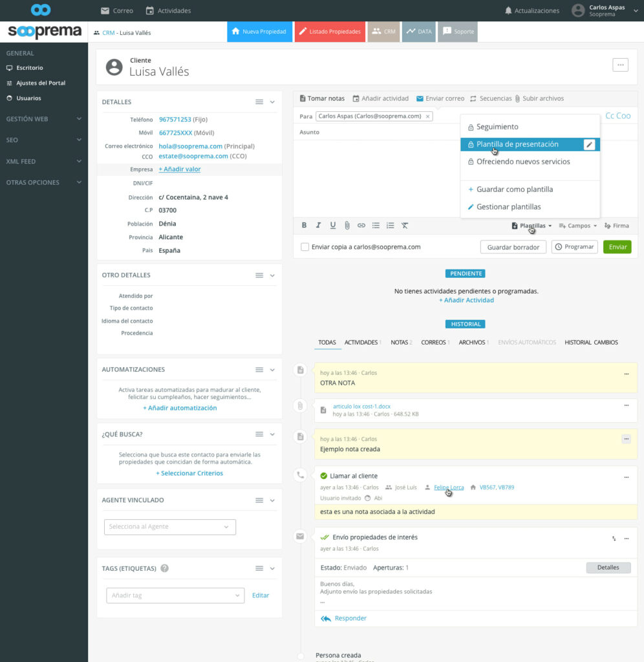Check Enviar copia a carlos@sooprema.com

(305, 247)
